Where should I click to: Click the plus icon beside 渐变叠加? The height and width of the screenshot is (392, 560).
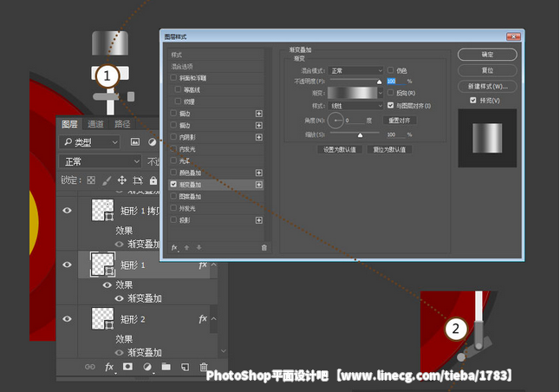coord(259,185)
